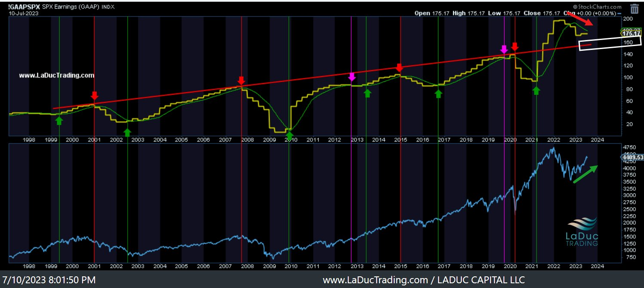This screenshot has width=644, height=288.
Task: Click the Open 175.17 value
Action: tap(432, 13)
